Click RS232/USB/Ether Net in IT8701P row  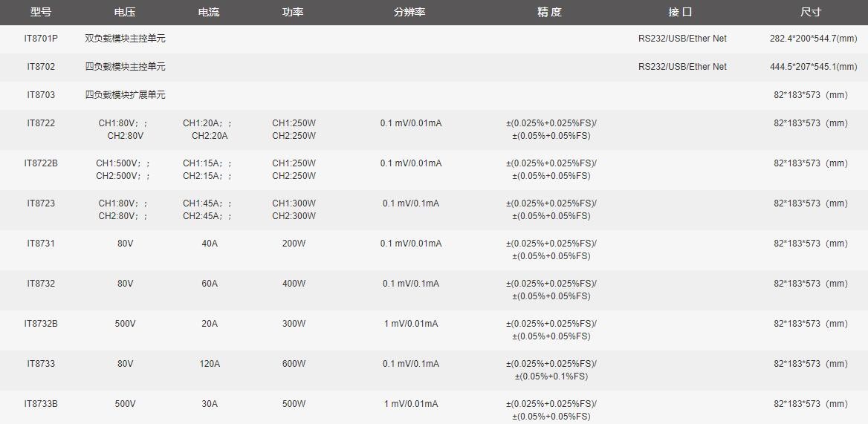[x=682, y=39]
